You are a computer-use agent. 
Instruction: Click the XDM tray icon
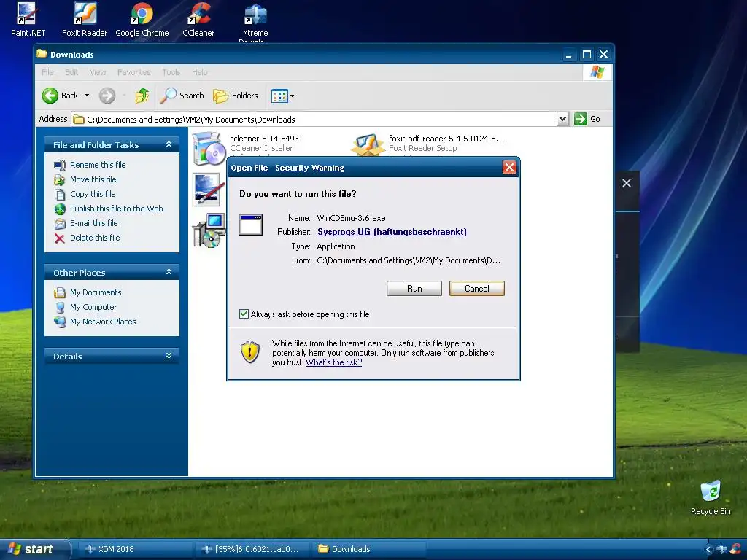point(722,550)
